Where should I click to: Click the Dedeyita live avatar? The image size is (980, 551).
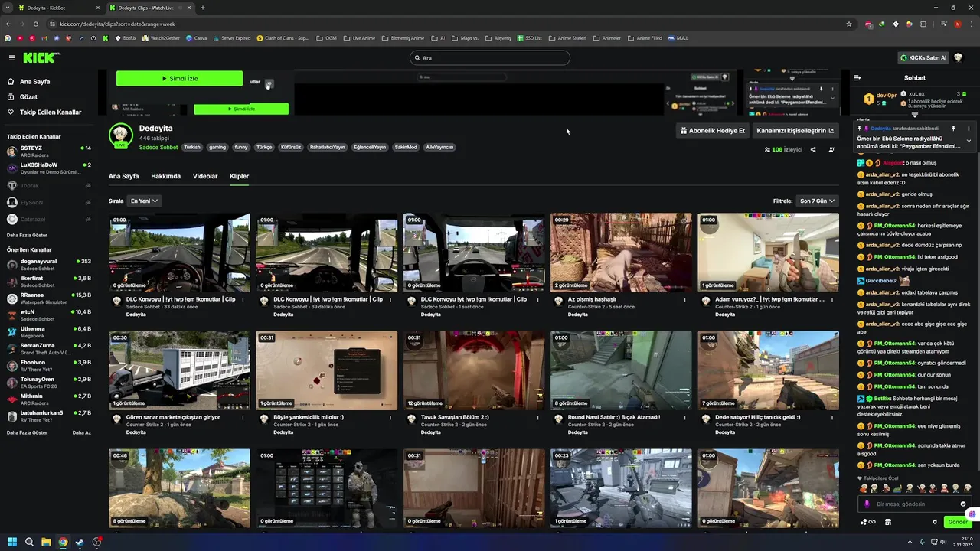[x=120, y=135]
